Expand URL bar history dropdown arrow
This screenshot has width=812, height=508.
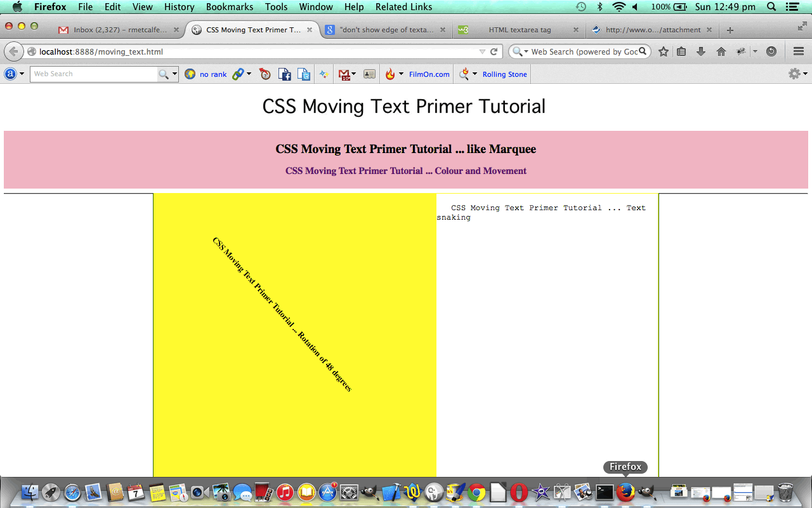[x=482, y=51]
